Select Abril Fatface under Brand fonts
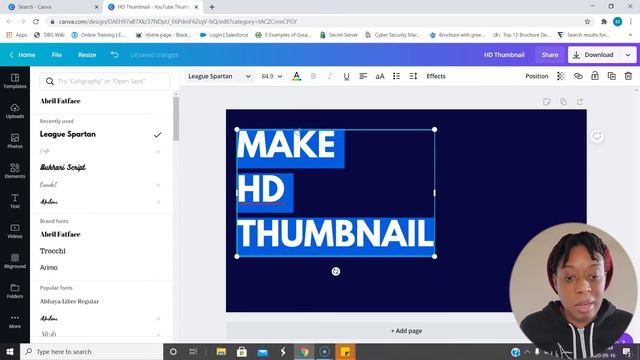This screenshot has width=640, height=360. pos(60,234)
